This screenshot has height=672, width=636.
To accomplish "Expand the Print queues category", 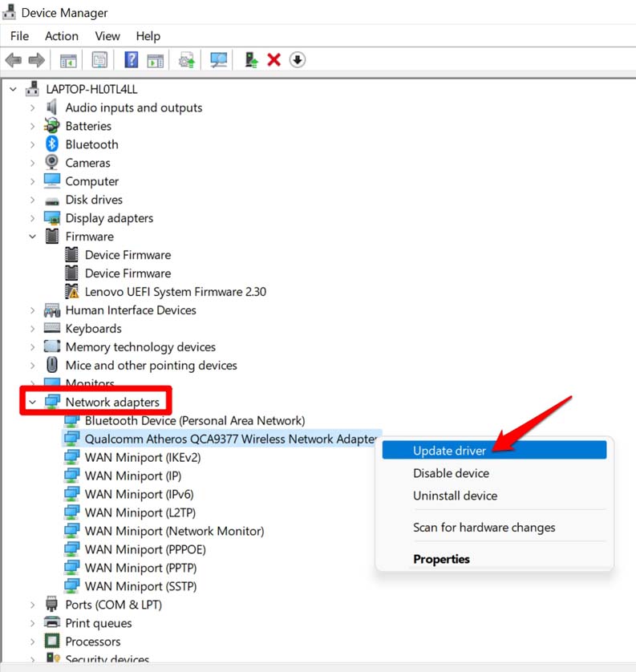I will point(33,623).
